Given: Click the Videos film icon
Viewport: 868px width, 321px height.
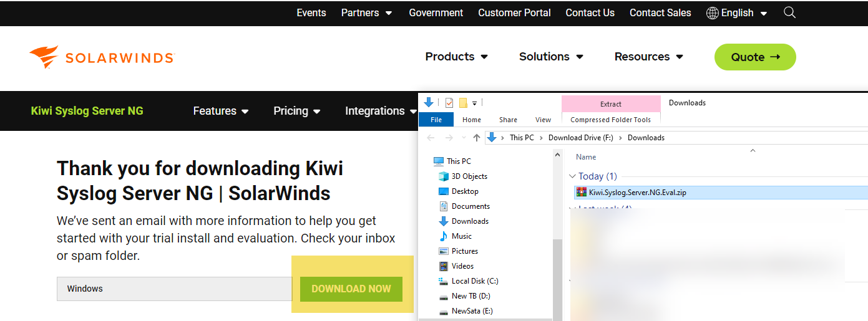Looking at the screenshot, I should coord(444,266).
